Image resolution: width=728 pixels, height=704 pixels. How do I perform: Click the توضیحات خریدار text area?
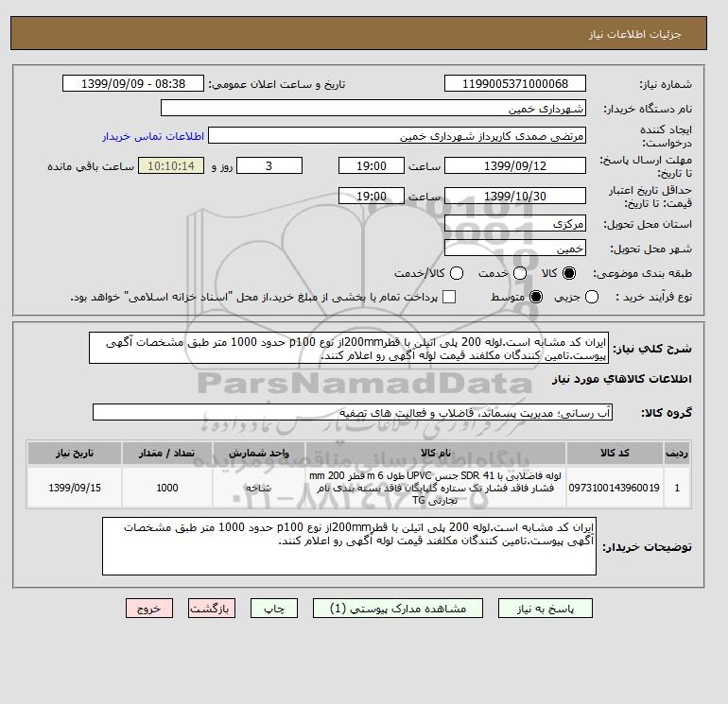tap(349, 546)
